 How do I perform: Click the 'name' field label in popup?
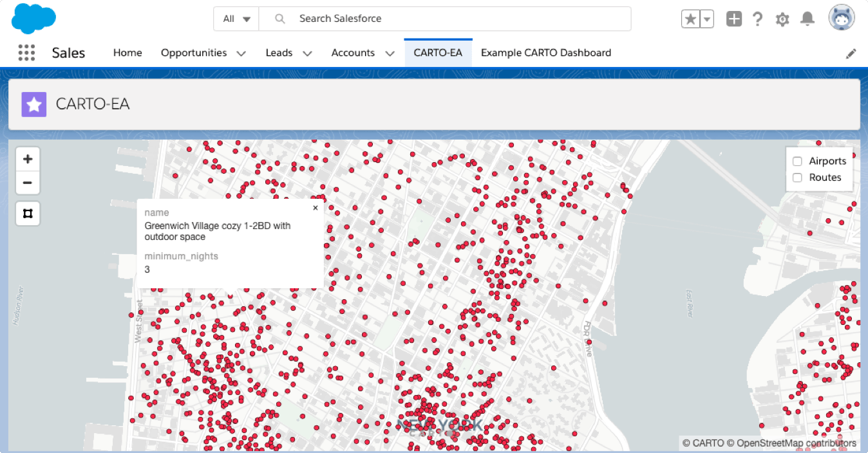pos(156,212)
